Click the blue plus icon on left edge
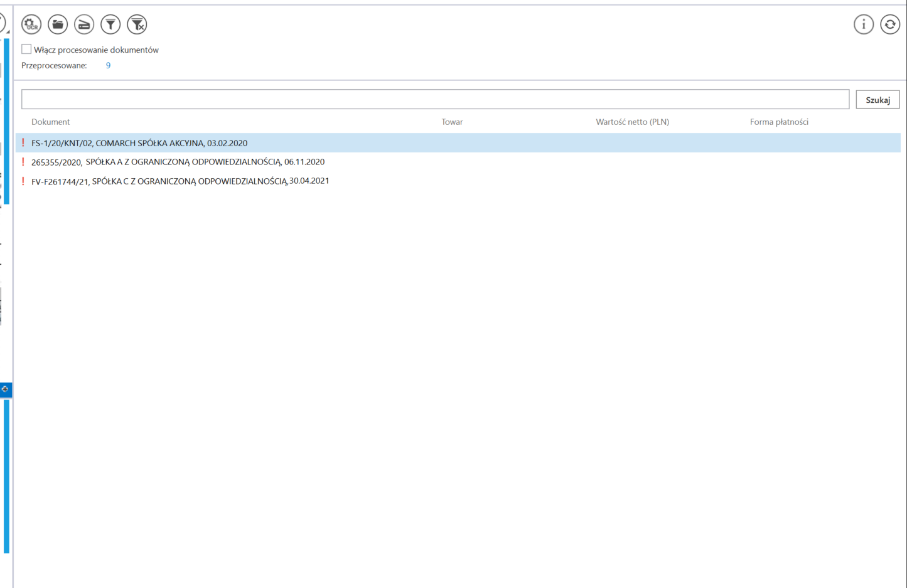907x588 pixels. [5, 390]
